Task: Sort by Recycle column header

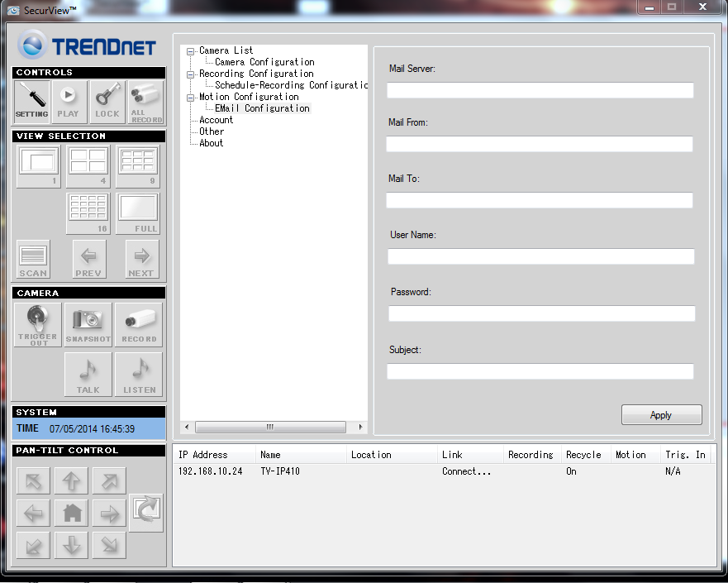Action: click(587, 455)
